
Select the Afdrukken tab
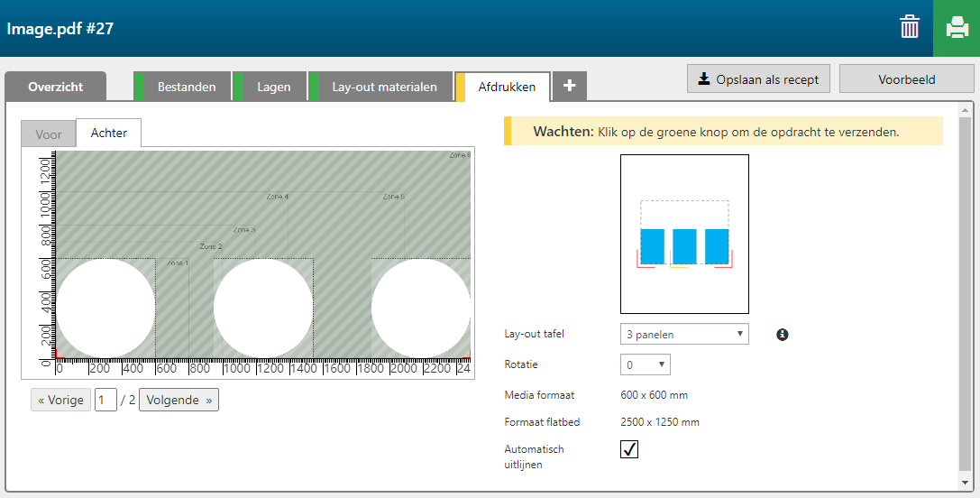pos(506,87)
